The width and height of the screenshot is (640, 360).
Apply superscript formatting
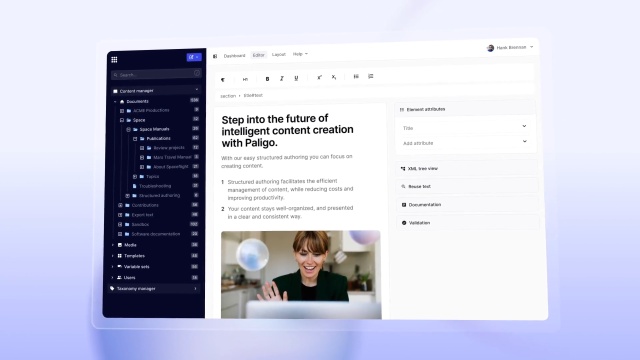[x=320, y=77]
